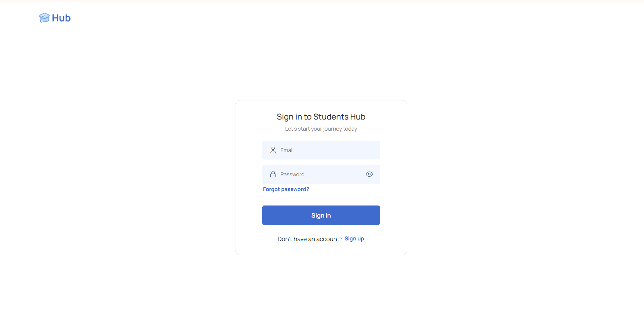
Task: Click the padlock icon in Password field
Action: pos(273,174)
